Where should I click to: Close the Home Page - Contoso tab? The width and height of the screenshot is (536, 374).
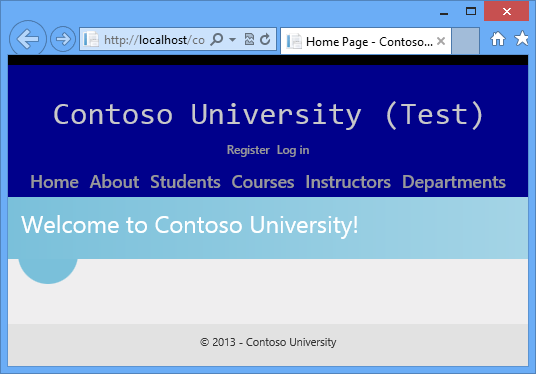point(441,41)
